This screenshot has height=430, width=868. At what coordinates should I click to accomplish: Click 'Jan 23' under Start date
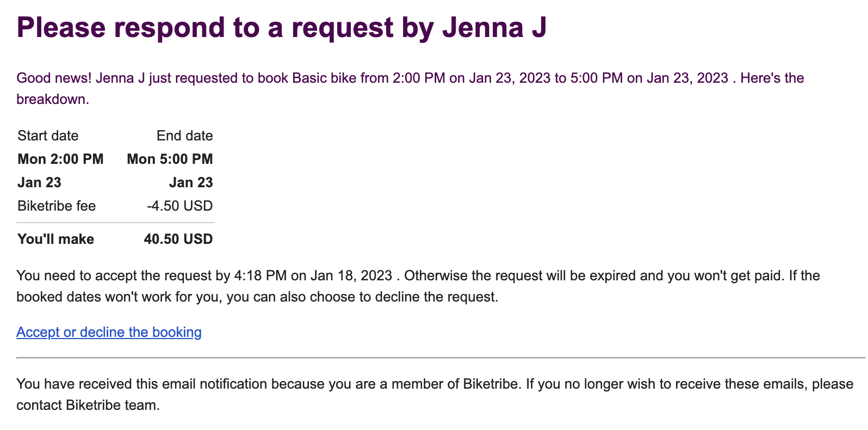click(39, 182)
